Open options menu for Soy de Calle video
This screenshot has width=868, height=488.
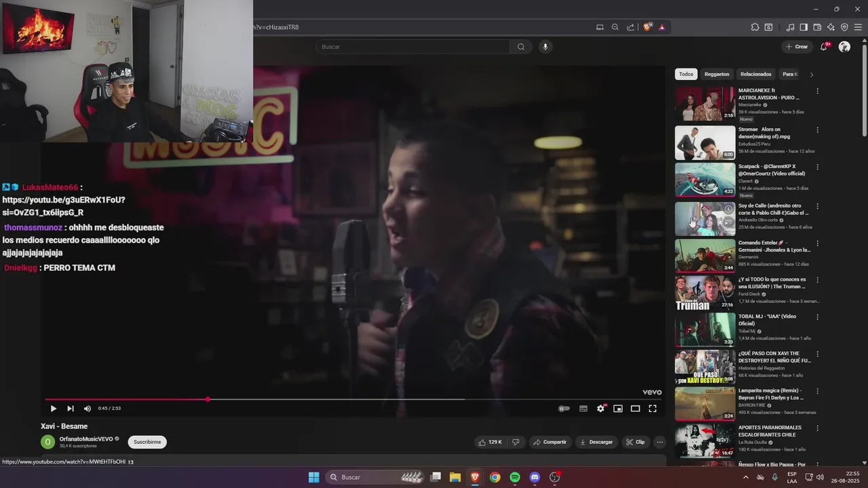[x=817, y=206]
